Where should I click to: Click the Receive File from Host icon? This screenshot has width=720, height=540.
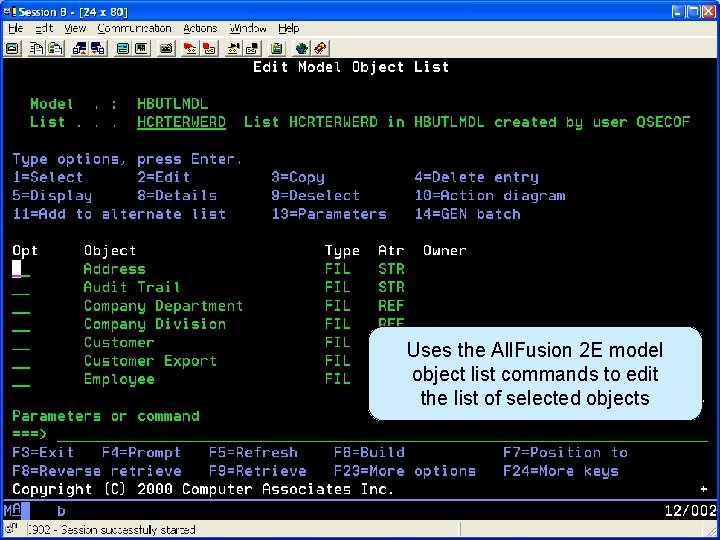98,48
